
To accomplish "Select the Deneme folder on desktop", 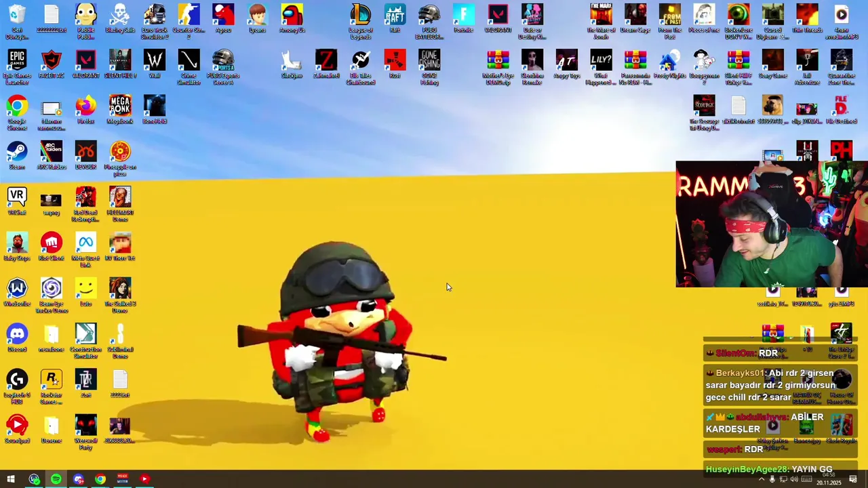I will pyautogui.click(x=52, y=430).
